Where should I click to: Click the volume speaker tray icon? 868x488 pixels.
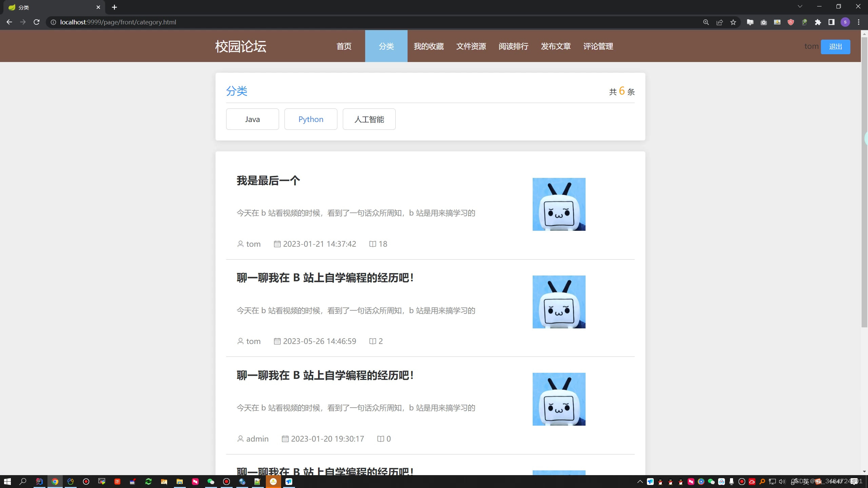[782, 482]
